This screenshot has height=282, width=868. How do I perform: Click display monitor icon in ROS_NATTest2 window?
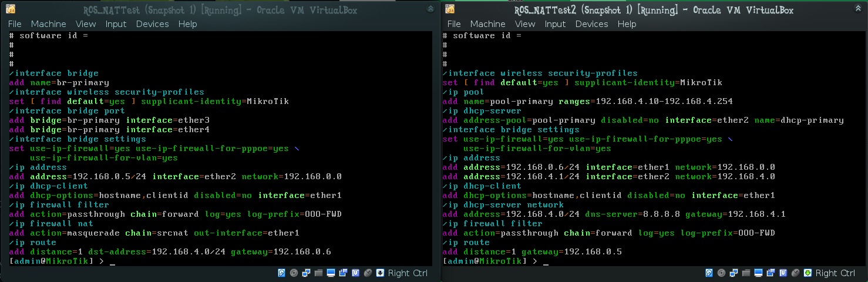[x=758, y=273]
